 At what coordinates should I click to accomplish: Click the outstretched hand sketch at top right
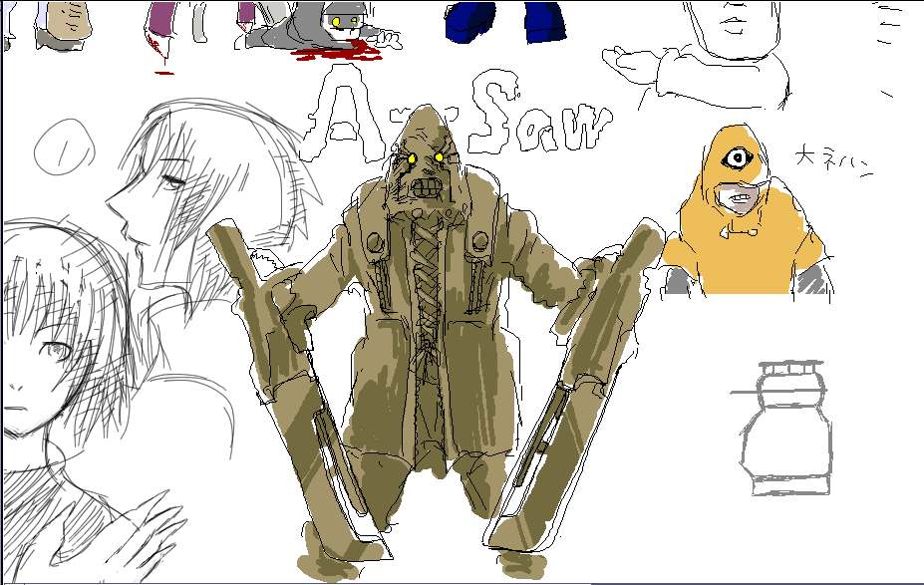(x=636, y=64)
